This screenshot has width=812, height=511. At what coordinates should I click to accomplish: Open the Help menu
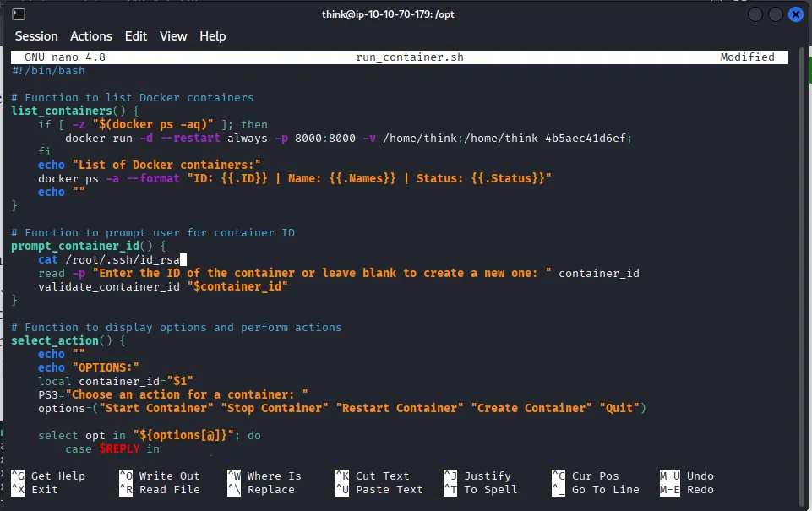[212, 36]
